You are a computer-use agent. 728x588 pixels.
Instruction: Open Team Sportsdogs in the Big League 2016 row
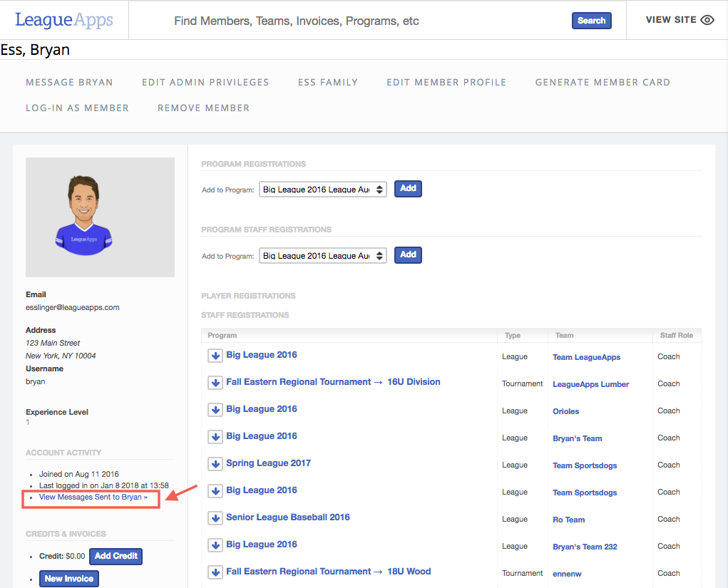(x=585, y=492)
